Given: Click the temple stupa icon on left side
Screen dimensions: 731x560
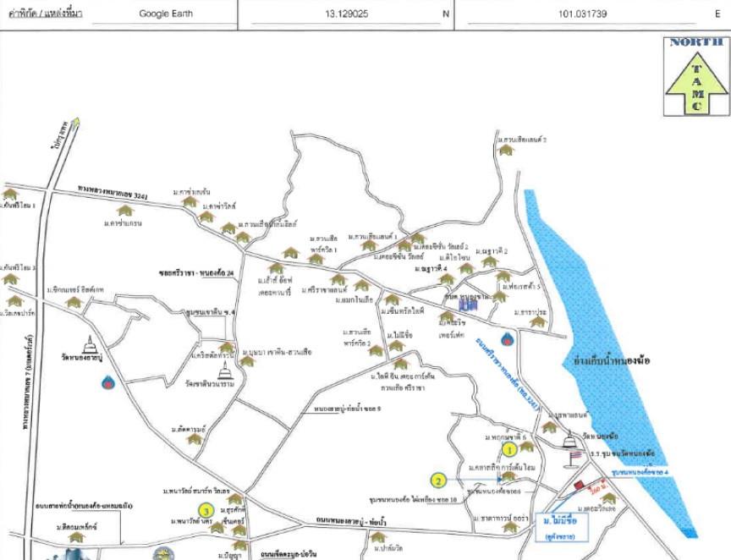Looking at the screenshot, I should [90, 345].
